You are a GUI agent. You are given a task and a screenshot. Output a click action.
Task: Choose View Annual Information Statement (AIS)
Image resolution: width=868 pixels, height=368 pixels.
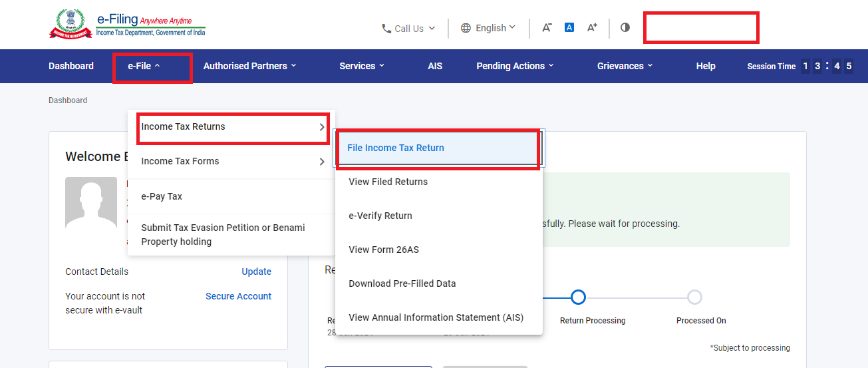[x=438, y=317]
